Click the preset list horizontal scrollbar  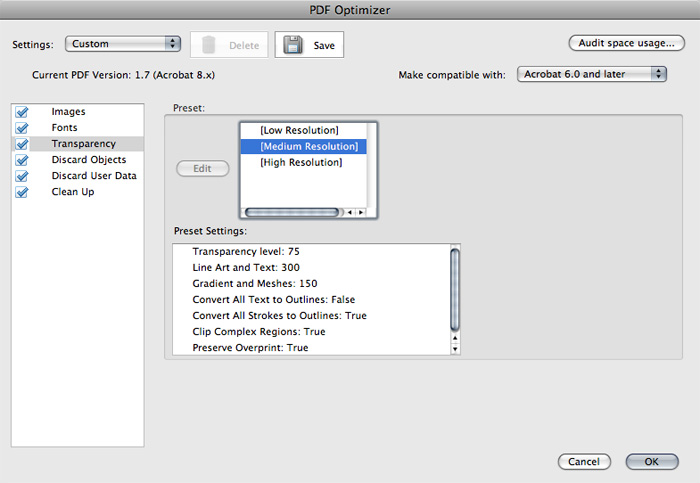[292, 212]
